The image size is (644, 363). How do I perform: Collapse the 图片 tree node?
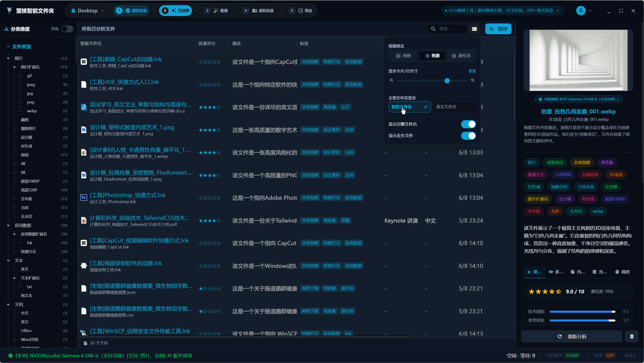pyautogui.click(x=8, y=58)
